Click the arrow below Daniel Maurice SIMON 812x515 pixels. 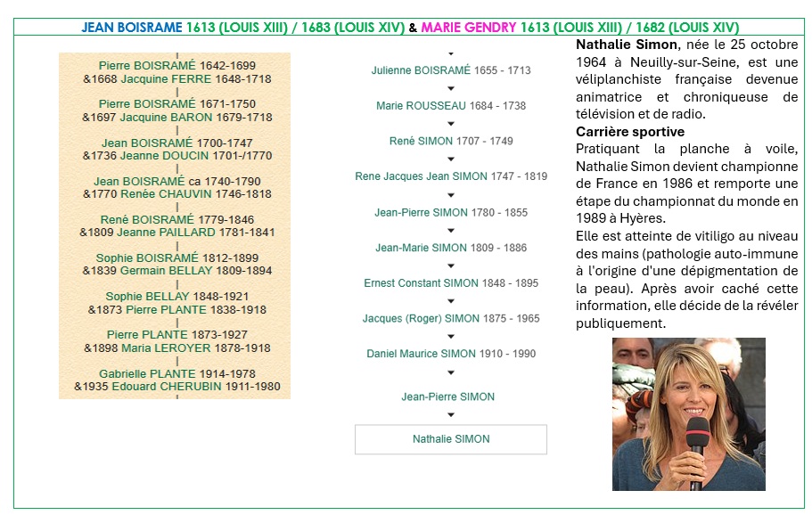pos(450,372)
